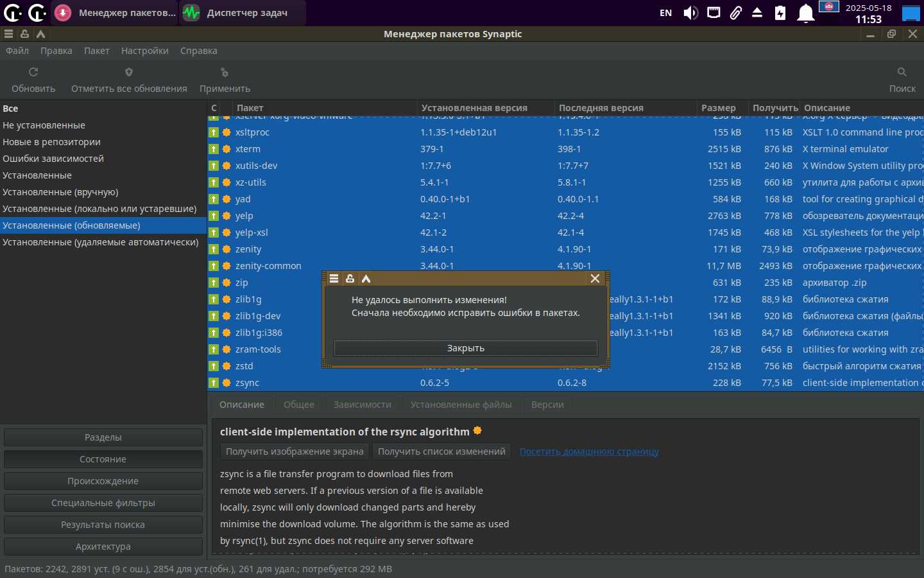Click the lock icon in the main Synaptic title bar
The image size is (924, 578).
coord(24,34)
